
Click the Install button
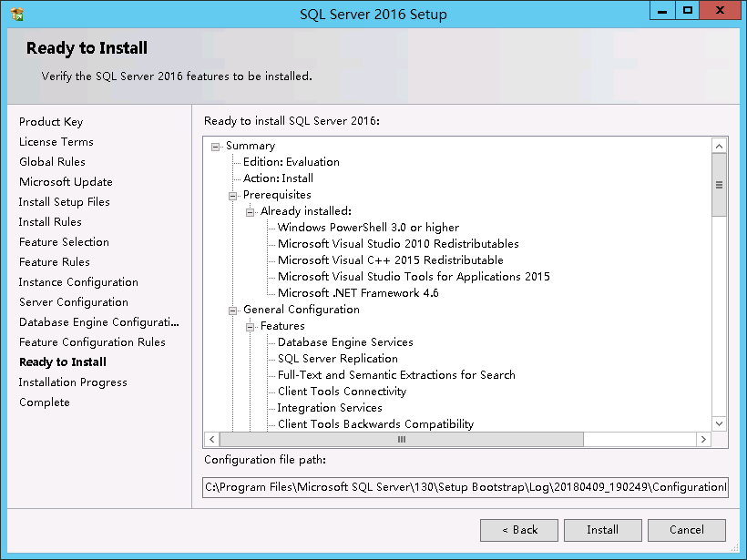(603, 530)
